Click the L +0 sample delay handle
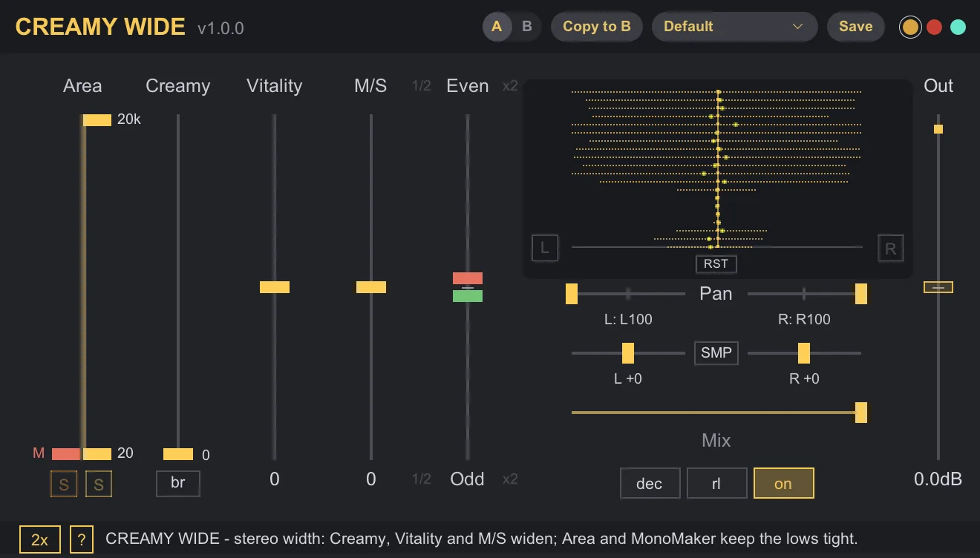Viewport: 980px width, 558px height. pyautogui.click(x=628, y=353)
